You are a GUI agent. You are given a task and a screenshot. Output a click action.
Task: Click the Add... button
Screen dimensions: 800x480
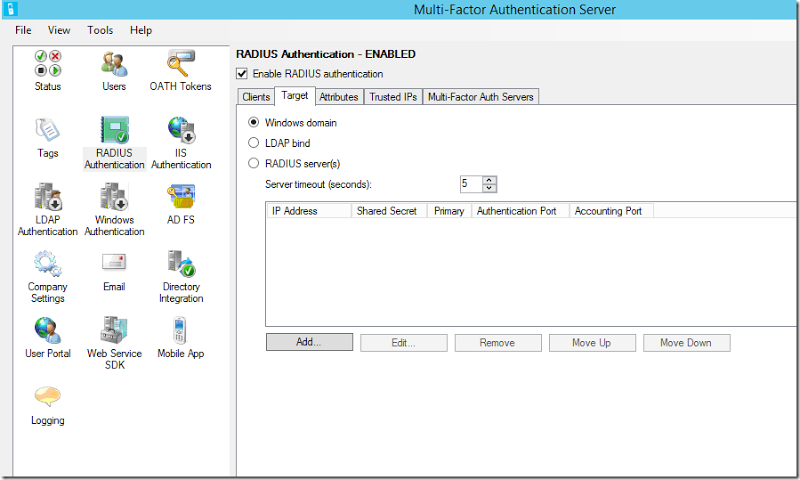coord(309,342)
